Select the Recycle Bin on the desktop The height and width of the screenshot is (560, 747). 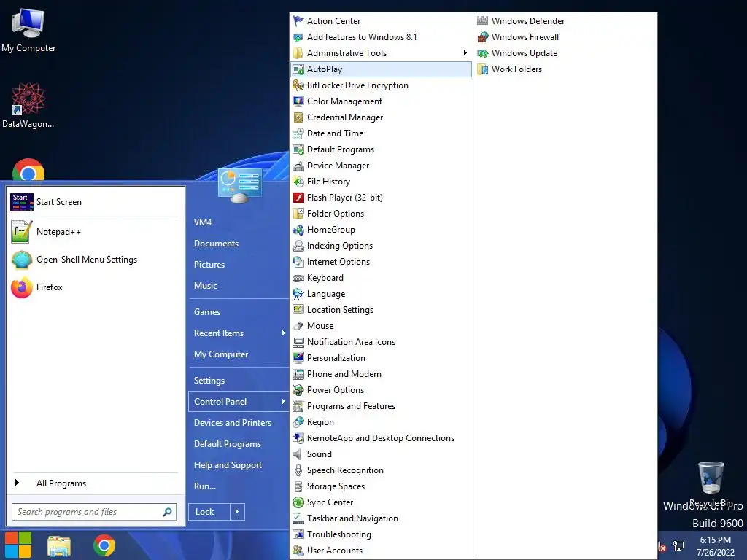(711, 484)
